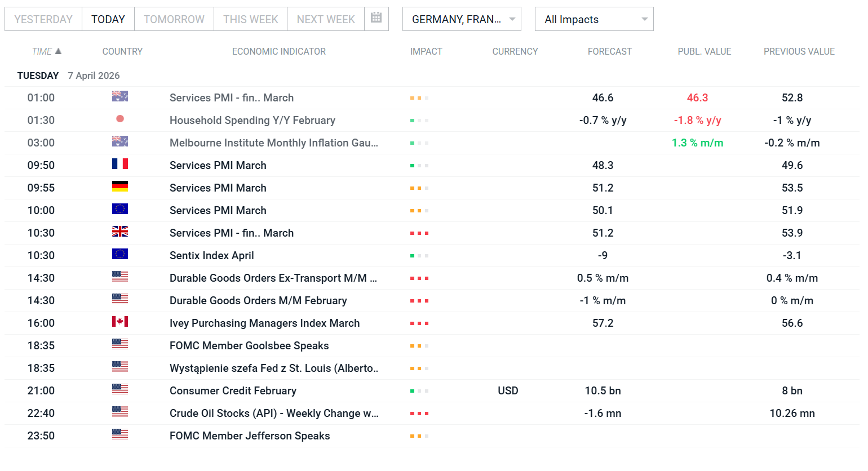Switch to the YESTERDAY tab
Viewport: 868px width, 471px height.
coord(43,19)
